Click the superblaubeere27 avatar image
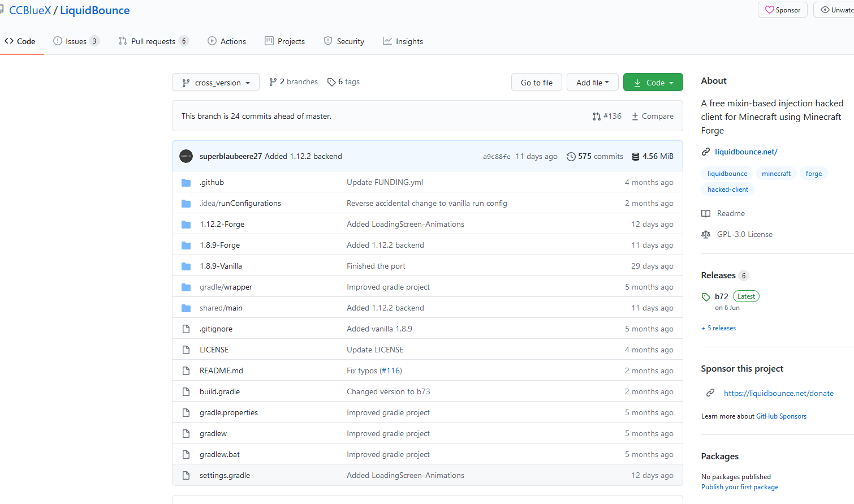The height and width of the screenshot is (504, 854). pyautogui.click(x=186, y=156)
